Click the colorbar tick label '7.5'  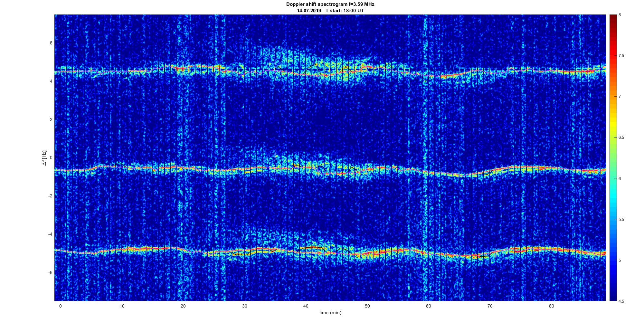pyautogui.click(x=621, y=56)
